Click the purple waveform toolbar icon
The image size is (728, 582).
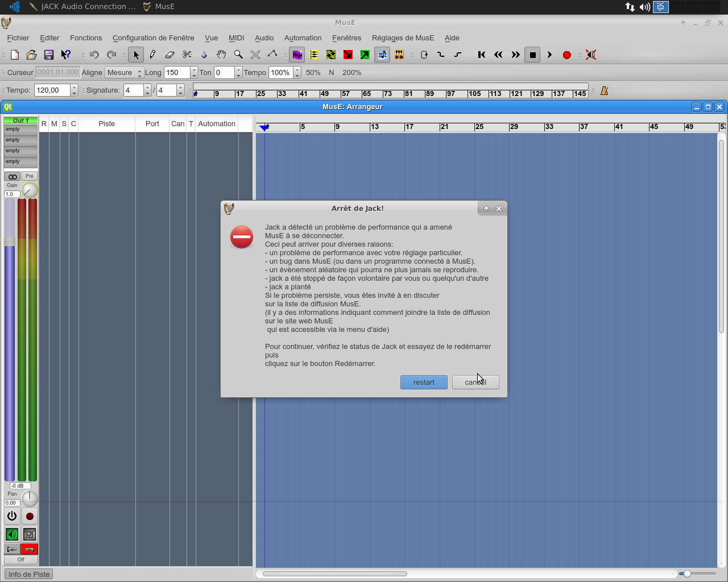(297, 55)
